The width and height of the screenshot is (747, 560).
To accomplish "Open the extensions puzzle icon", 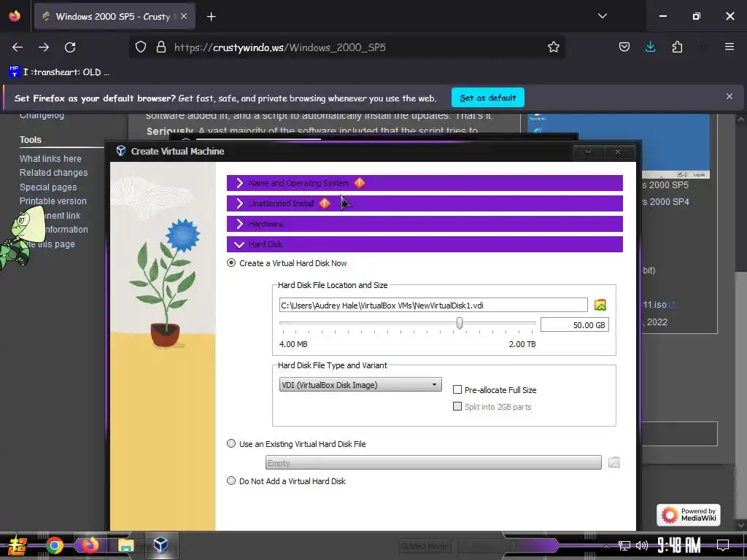I will click(677, 47).
